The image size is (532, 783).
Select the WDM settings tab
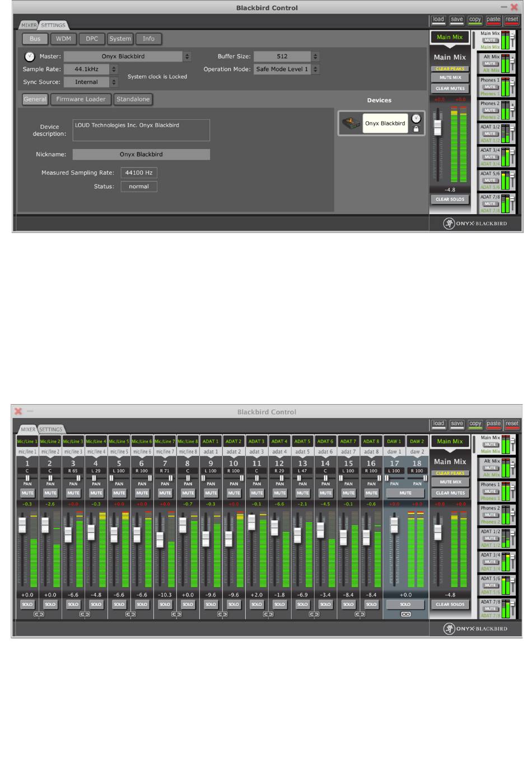(63, 39)
